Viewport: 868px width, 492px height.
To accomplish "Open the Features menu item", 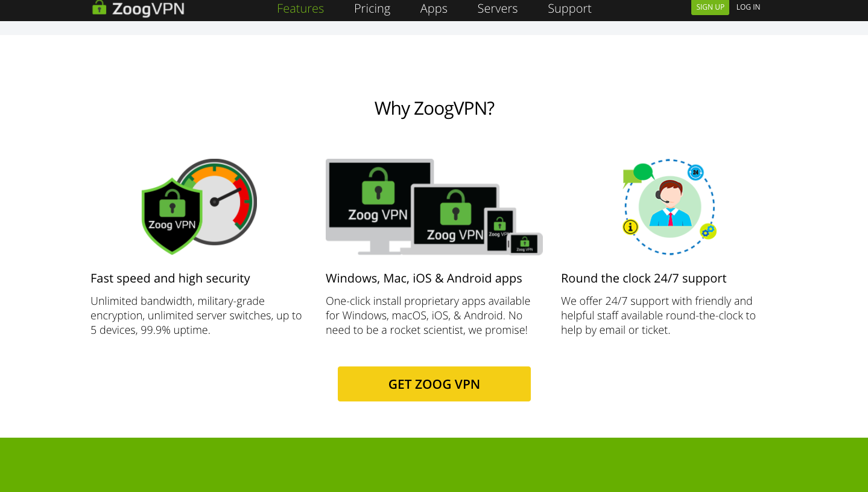I will pyautogui.click(x=300, y=8).
